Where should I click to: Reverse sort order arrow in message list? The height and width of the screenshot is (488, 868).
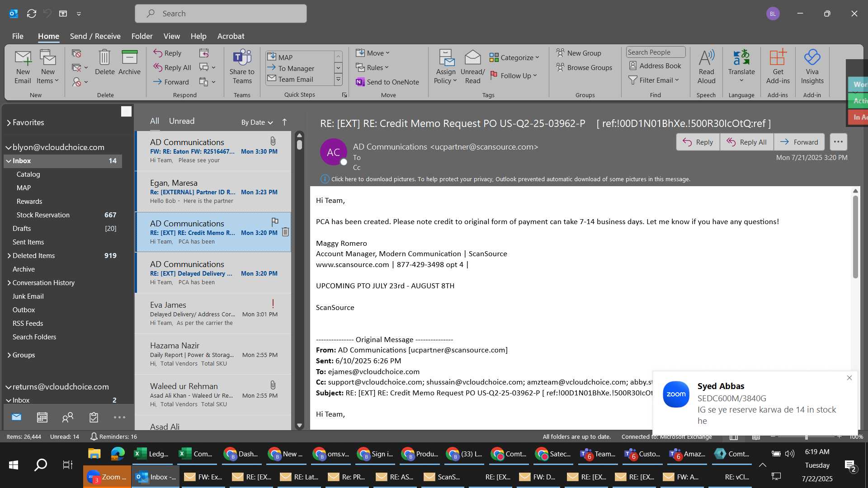point(284,122)
